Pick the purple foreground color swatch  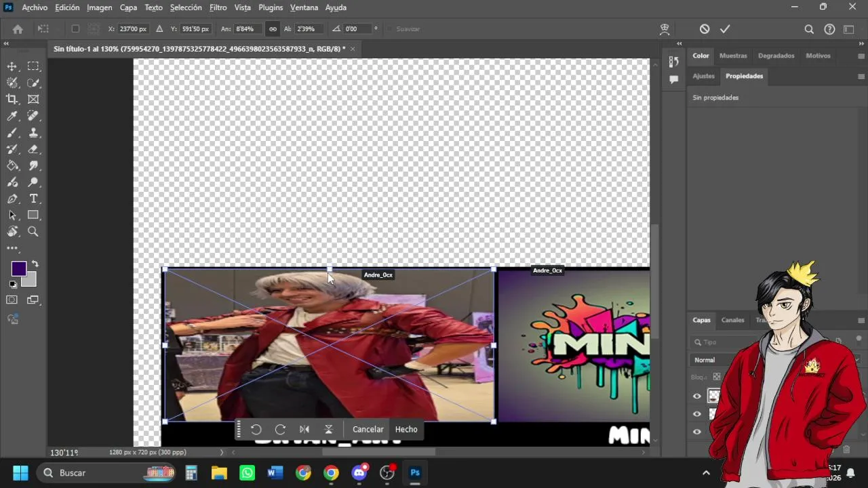tap(18, 268)
